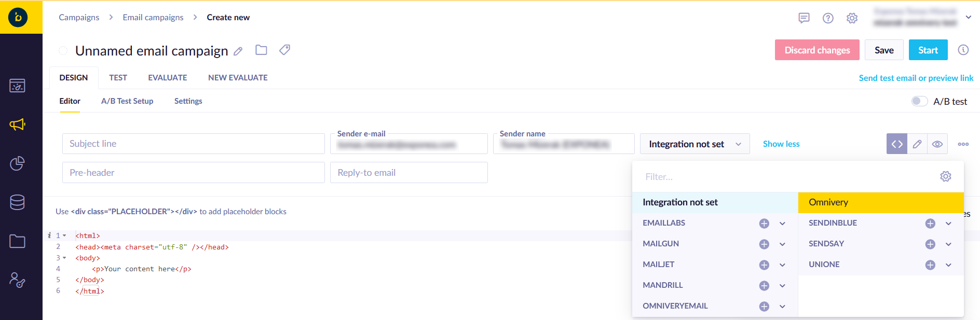Switch to the visual editor pencil icon

click(x=917, y=144)
